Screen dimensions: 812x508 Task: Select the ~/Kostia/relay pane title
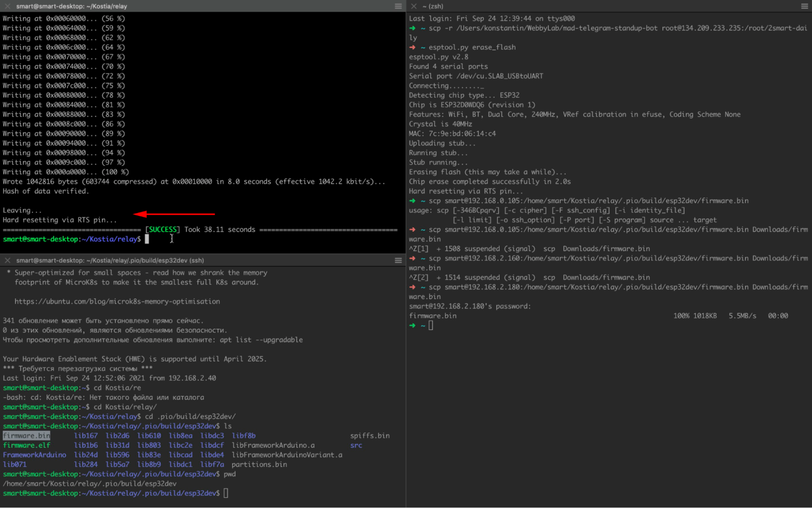(x=72, y=6)
